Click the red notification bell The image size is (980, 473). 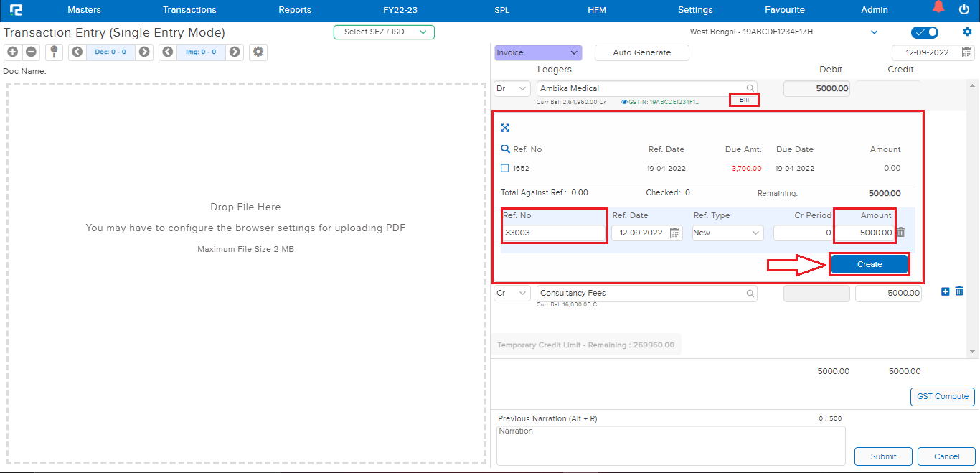pyautogui.click(x=938, y=8)
